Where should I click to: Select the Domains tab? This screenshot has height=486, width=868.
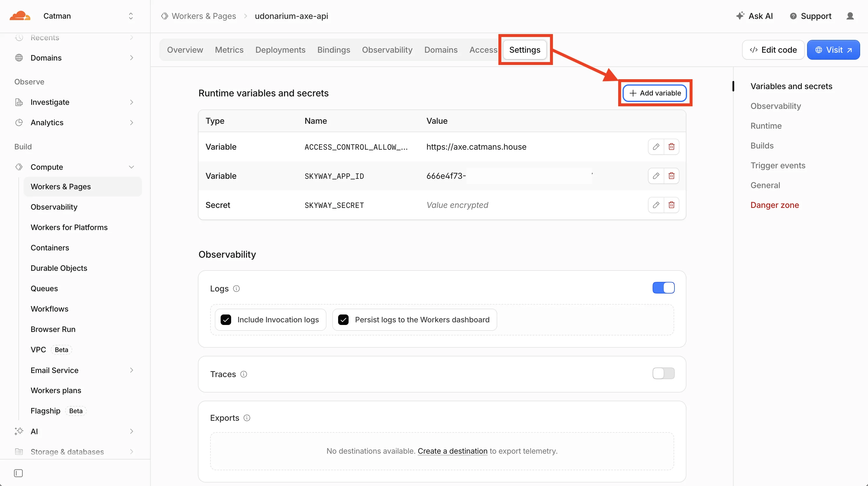pyautogui.click(x=441, y=50)
